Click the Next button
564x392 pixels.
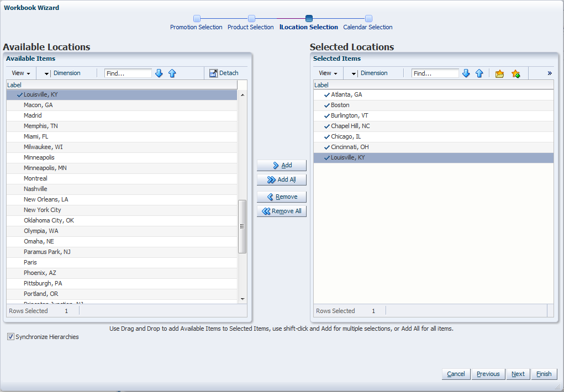pos(518,374)
